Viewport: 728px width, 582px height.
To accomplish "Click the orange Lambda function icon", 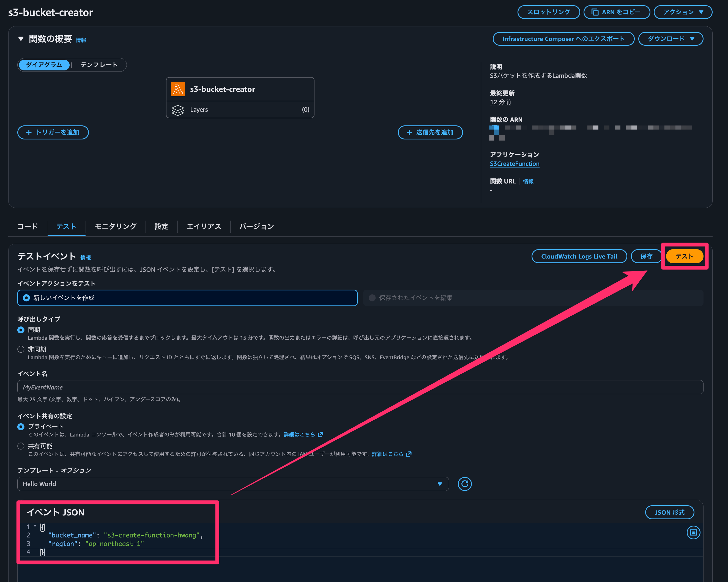I will click(x=178, y=89).
